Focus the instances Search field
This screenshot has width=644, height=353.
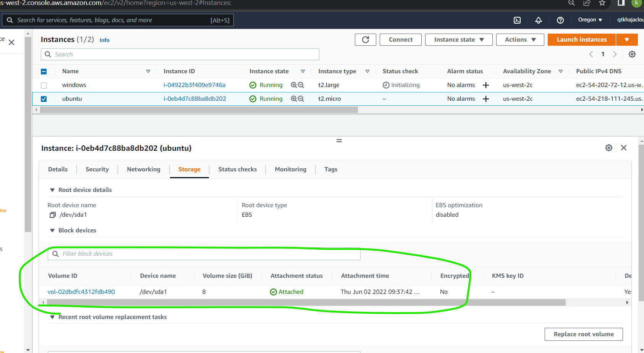pos(180,55)
